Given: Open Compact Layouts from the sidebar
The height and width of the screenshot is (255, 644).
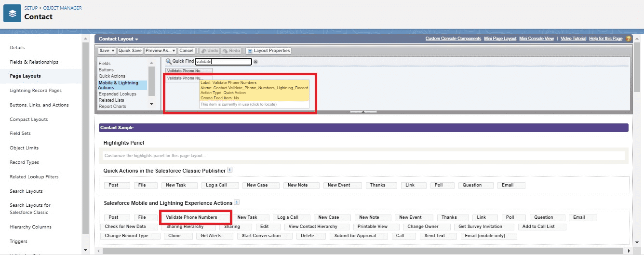Looking at the screenshot, I should pyautogui.click(x=29, y=119).
